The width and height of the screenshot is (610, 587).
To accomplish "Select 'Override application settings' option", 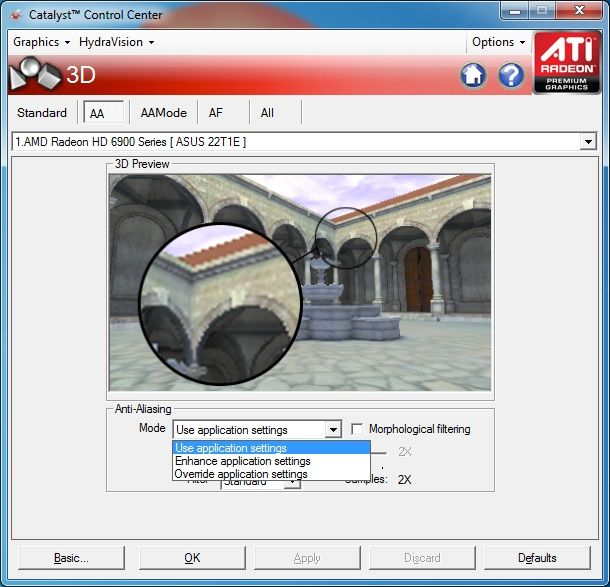I will [x=241, y=474].
